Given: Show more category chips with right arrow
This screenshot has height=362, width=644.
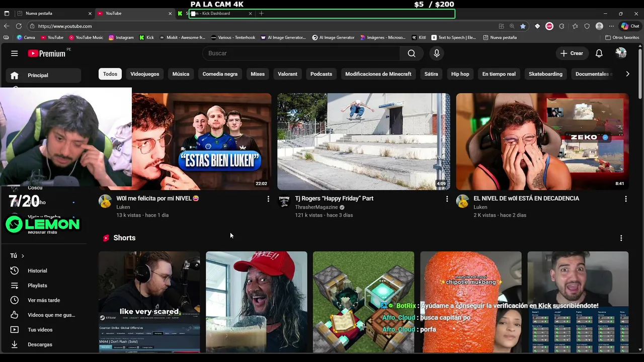Looking at the screenshot, I should (x=627, y=74).
